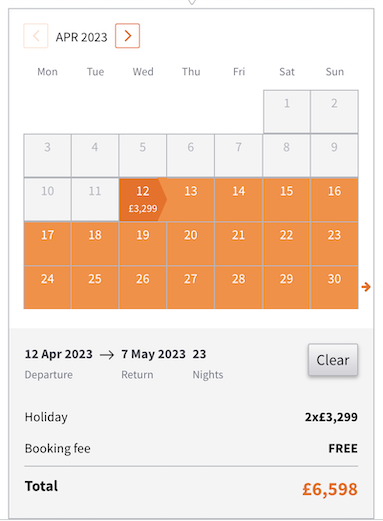Select Wednesday 26 April
The image size is (383, 521).
(143, 287)
